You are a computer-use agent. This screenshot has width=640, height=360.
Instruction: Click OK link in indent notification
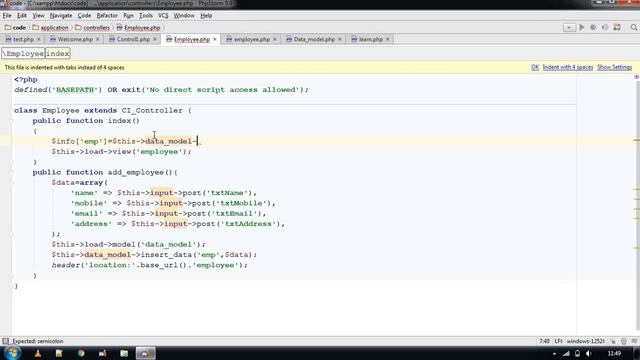pos(535,67)
